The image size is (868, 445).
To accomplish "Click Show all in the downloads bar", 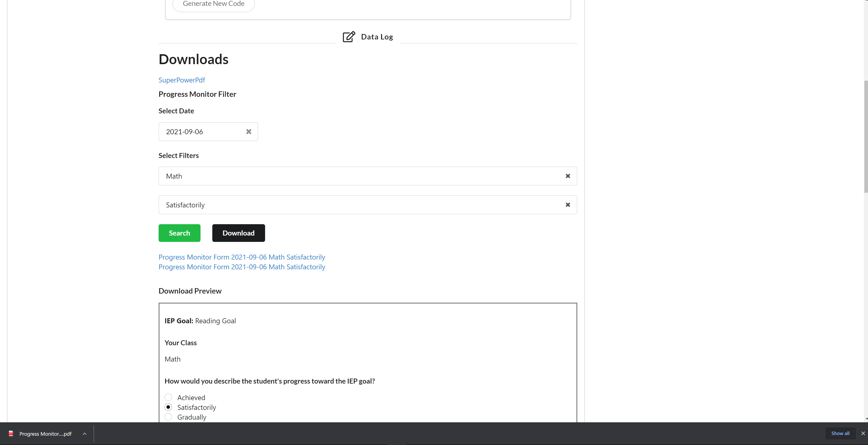I will click(840, 433).
